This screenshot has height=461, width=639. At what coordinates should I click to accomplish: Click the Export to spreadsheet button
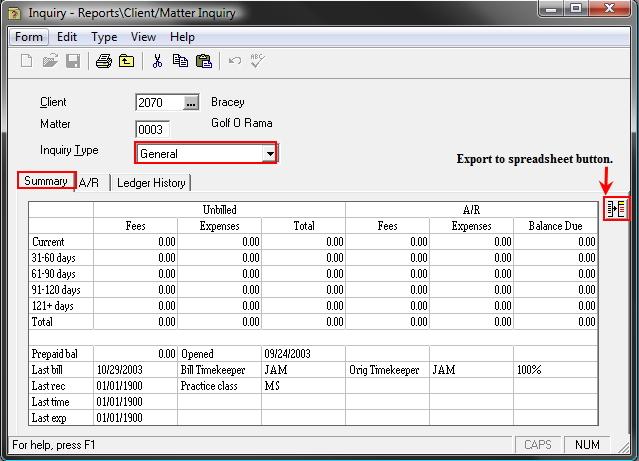[x=616, y=209]
